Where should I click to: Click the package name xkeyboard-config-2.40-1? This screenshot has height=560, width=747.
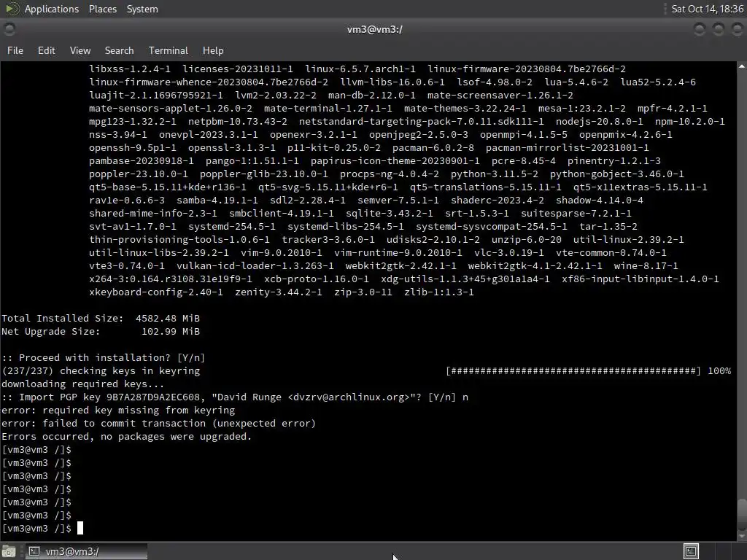tap(156, 292)
